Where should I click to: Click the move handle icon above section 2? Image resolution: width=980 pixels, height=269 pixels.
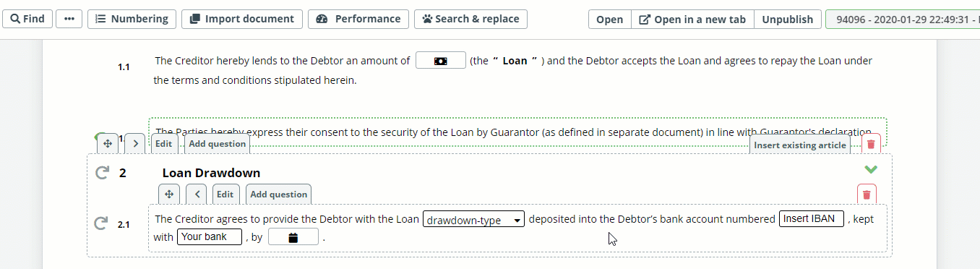coord(108,144)
